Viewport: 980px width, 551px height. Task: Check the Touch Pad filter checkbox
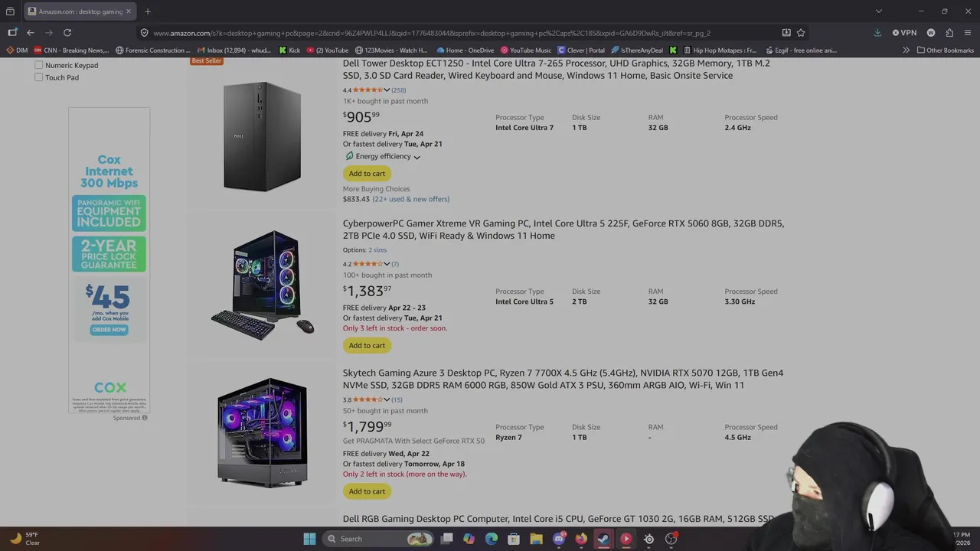coord(38,77)
